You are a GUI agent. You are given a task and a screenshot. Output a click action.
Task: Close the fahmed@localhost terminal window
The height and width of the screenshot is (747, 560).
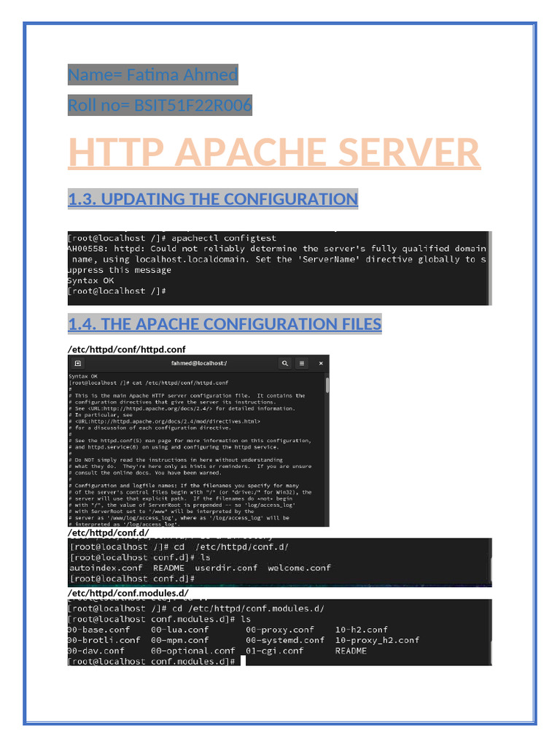tap(321, 363)
